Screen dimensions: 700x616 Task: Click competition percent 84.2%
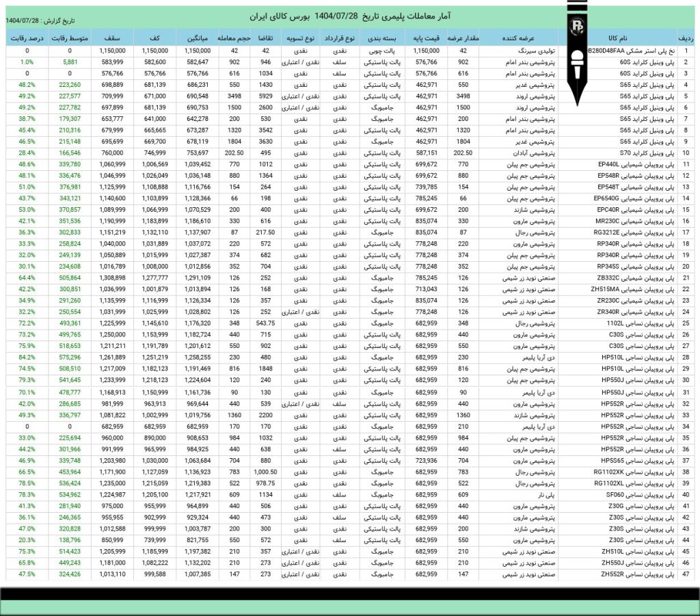pos(27,357)
